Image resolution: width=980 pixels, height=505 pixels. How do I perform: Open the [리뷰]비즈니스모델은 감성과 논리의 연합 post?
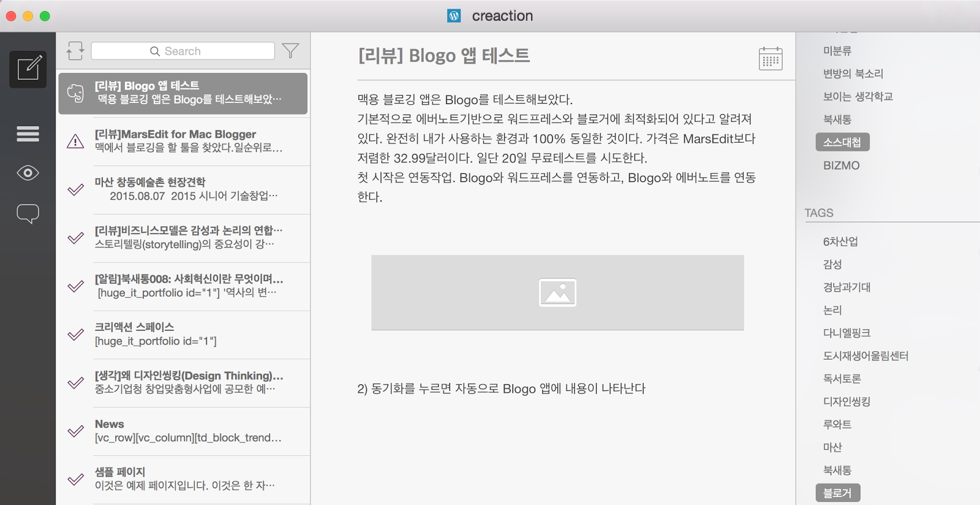point(183,238)
